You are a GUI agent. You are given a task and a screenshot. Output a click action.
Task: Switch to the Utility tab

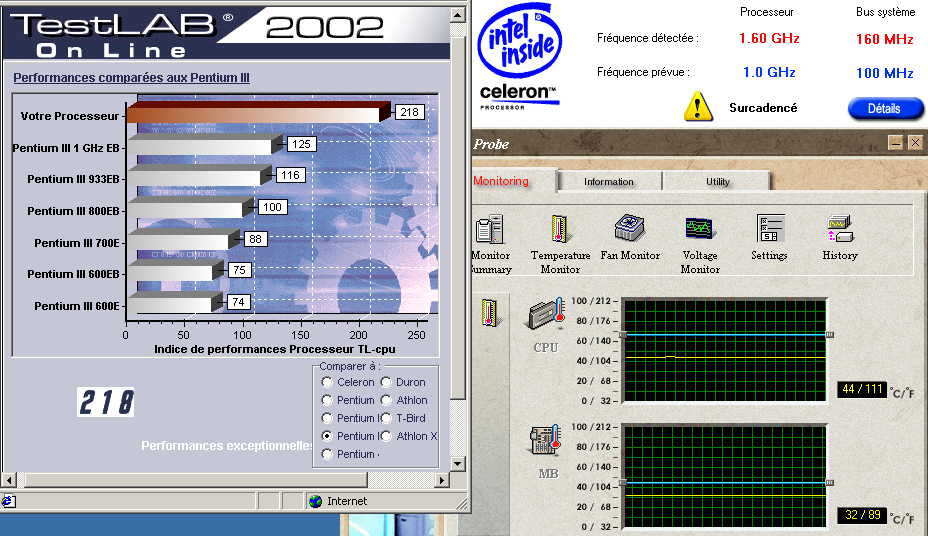[717, 182]
